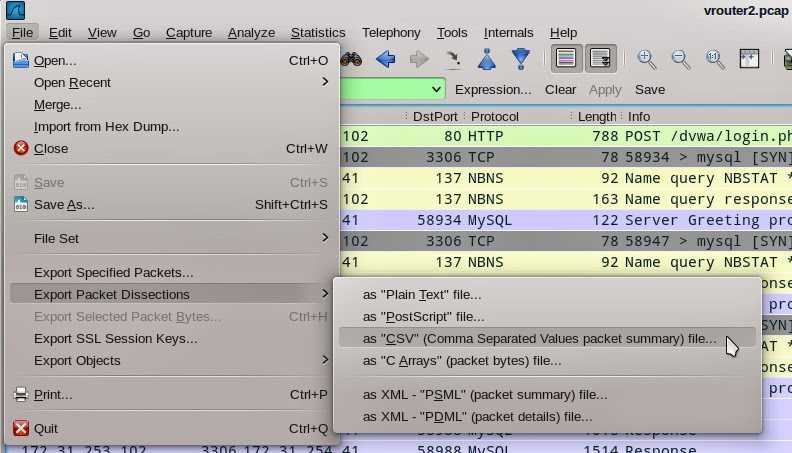
Task: Select the HTTP POST /dvwa/login packet row
Action: pos(566,136)
